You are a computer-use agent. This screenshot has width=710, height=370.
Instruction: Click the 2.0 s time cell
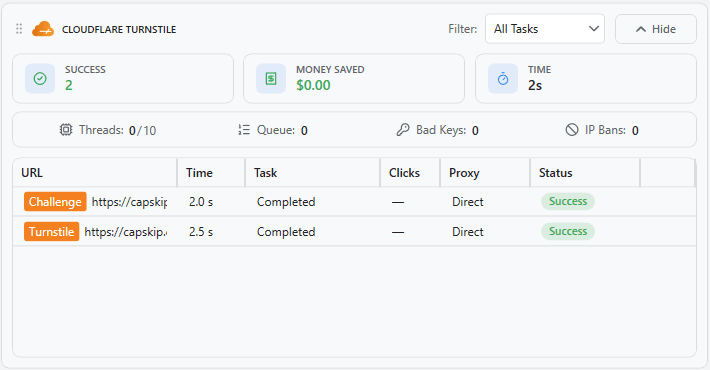click(201, 202)
